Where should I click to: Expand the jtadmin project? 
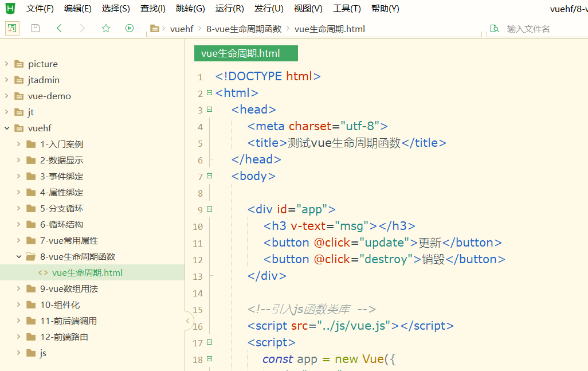pyautogui.click(x=7, y=80)
